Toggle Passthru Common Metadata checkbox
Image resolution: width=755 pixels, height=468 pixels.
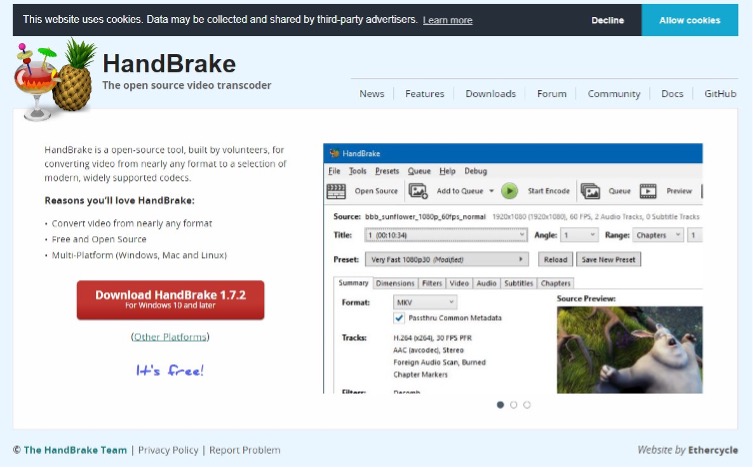(399, 318)
